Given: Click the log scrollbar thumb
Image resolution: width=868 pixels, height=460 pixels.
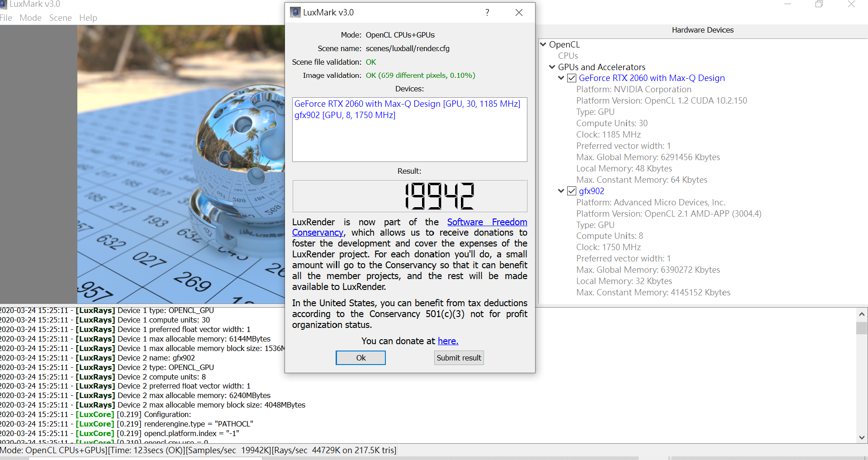Looking at the screenshot, I should pyautogui.click(x=862, y=328).
